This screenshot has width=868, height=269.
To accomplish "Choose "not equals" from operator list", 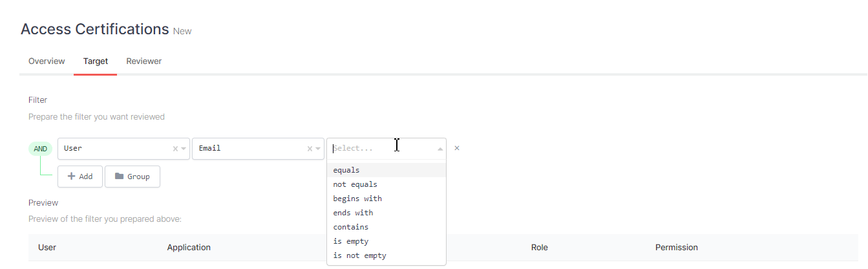I will [355, 184].
